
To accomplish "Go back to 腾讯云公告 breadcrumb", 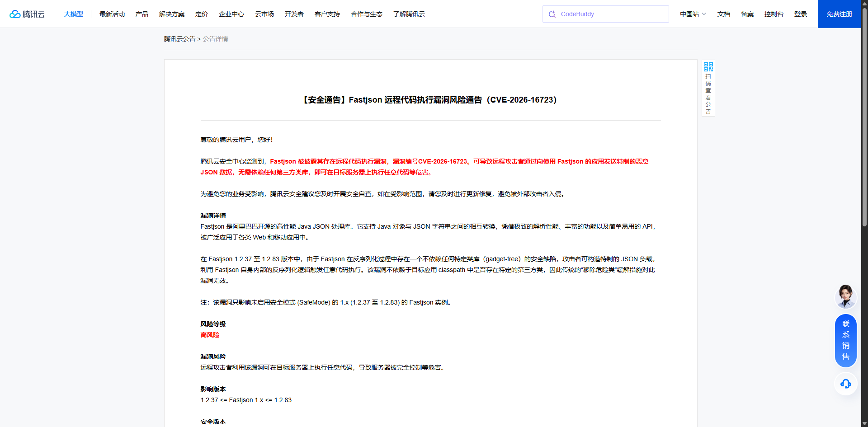I will point(179,39).
